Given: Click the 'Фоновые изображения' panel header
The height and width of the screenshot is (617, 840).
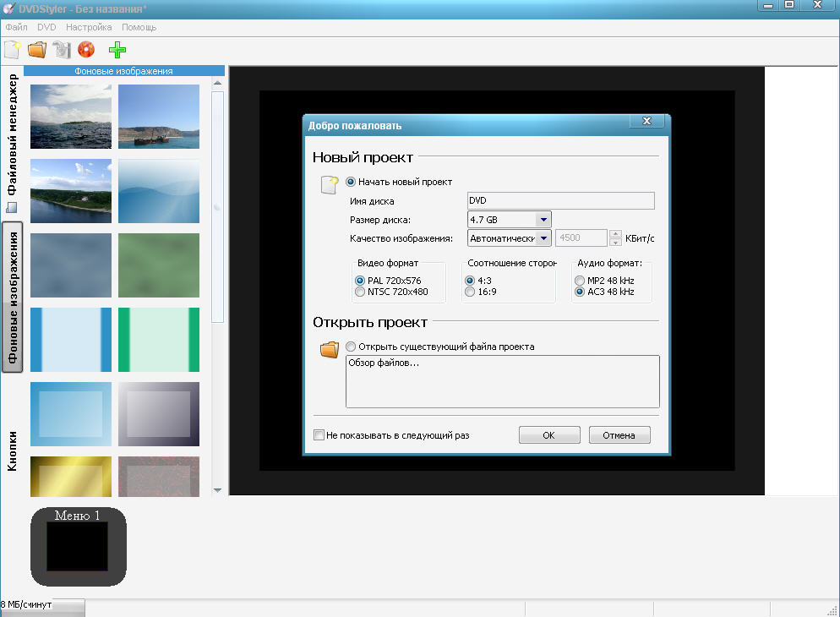Looking at the screenshot, I should (x=123, y=71).
